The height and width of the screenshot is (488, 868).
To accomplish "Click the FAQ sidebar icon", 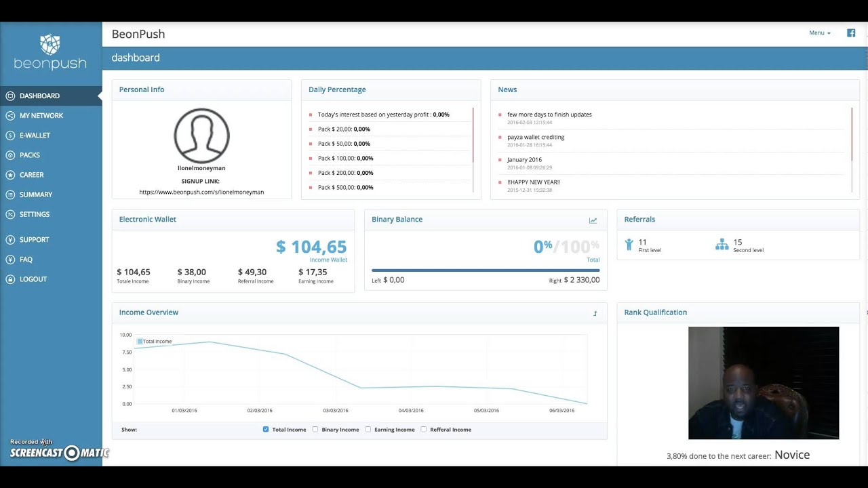I will click(10, 260).
